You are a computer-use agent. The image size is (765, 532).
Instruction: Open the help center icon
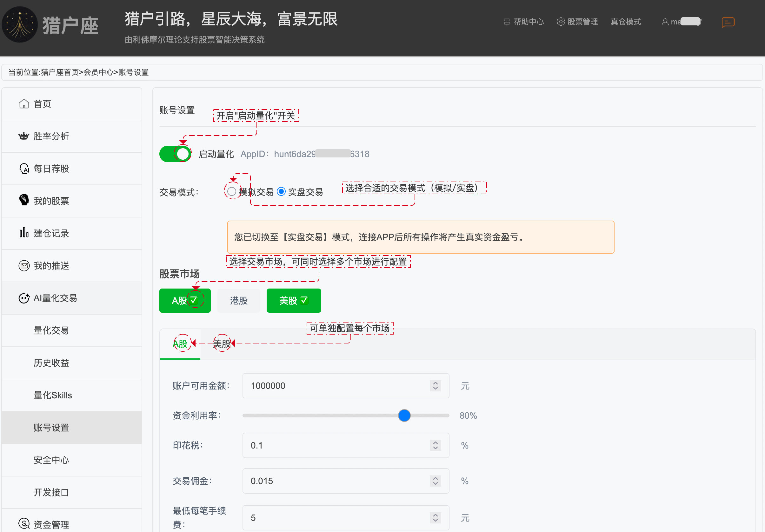507,22
